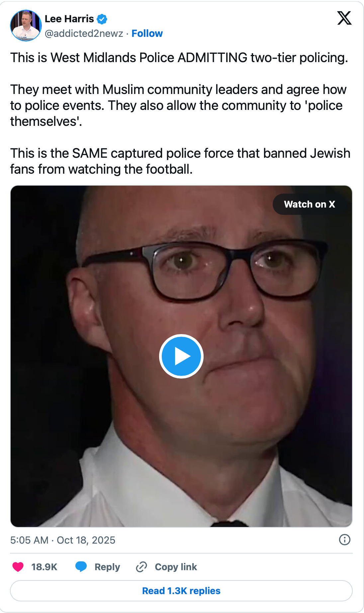Viewport: 364px width, 613px height.
Task: Click the Copy link label
Action: [x=176, y=567]
